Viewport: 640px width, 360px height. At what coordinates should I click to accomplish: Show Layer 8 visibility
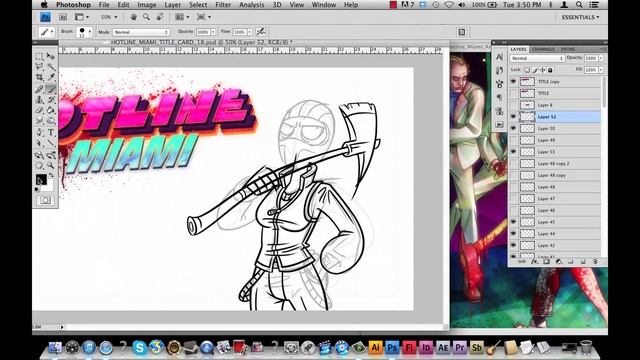pyautogui.click(x=513, y=105)
